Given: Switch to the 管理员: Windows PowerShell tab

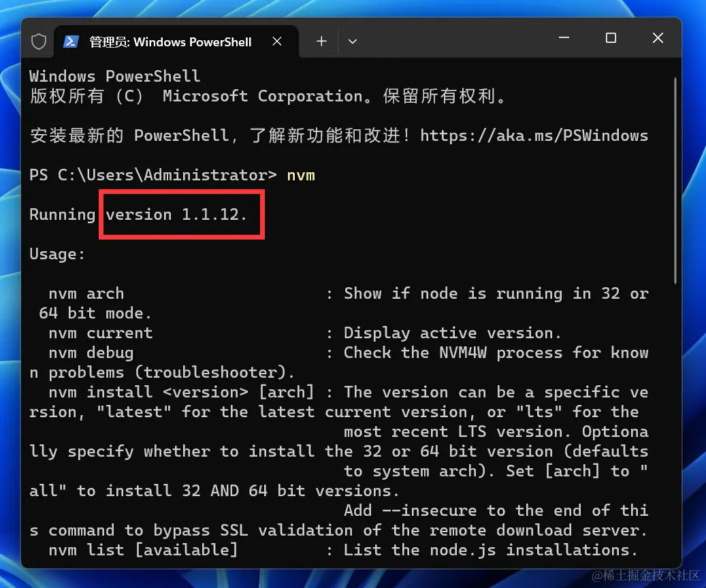Looking at the screenshot, I should click(x=176, y=42).
